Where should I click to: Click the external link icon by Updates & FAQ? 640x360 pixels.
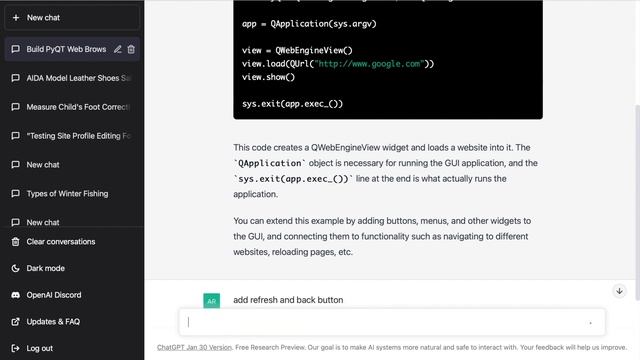tap(16, 322)
